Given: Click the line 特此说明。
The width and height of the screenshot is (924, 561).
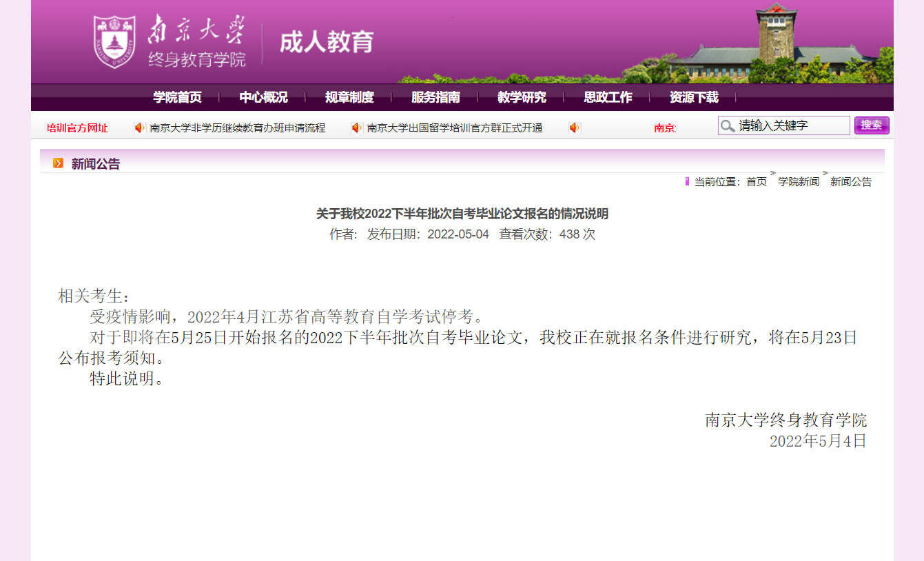Looking at the screenshot, I should tap(127, 379).
